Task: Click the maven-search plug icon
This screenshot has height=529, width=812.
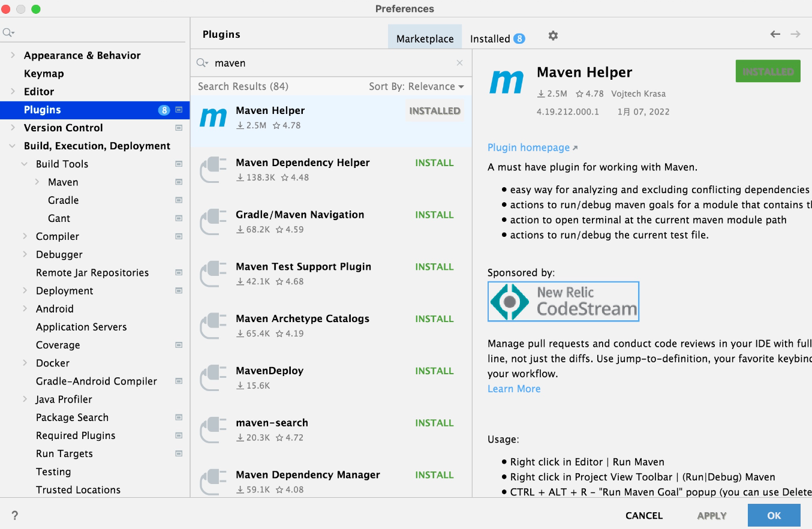Action: point(213,430)
